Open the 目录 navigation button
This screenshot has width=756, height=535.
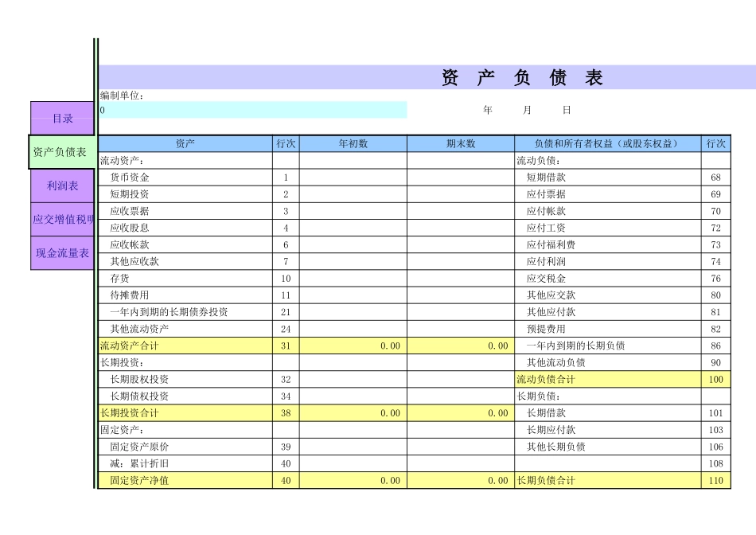pos(60,117)
